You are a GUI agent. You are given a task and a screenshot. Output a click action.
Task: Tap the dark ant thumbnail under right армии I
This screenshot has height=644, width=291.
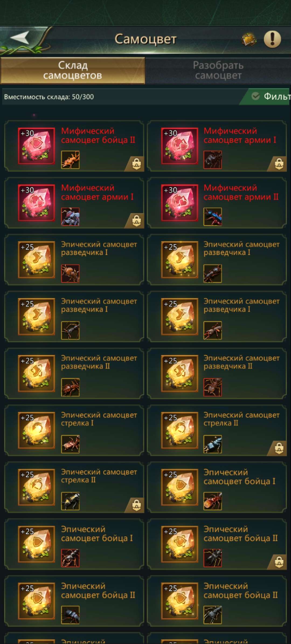pyautogui.click(x=213, y=160)
